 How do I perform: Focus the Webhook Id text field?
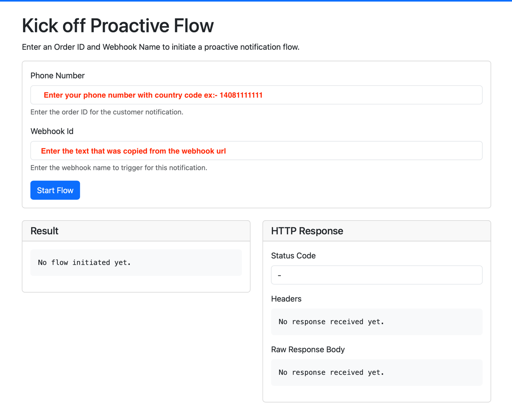pyautogui.click(x=256, y=151)
